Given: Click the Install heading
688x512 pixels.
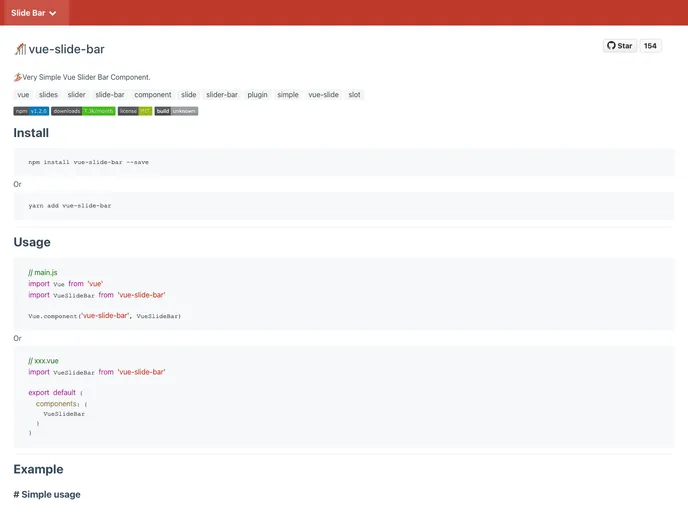Looking at the screenshot, I should [x=31, y=133].
